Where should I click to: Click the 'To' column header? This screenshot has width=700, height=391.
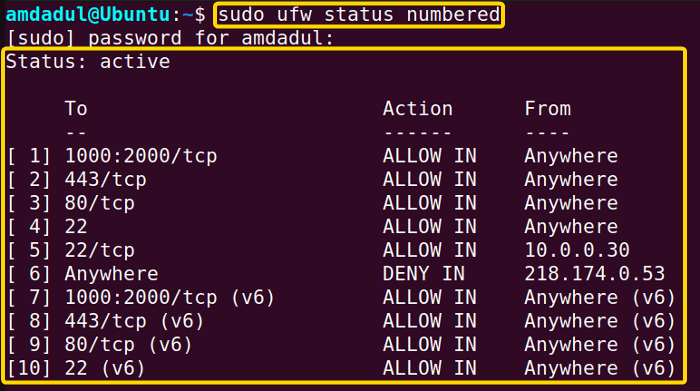tap(76, 108)
